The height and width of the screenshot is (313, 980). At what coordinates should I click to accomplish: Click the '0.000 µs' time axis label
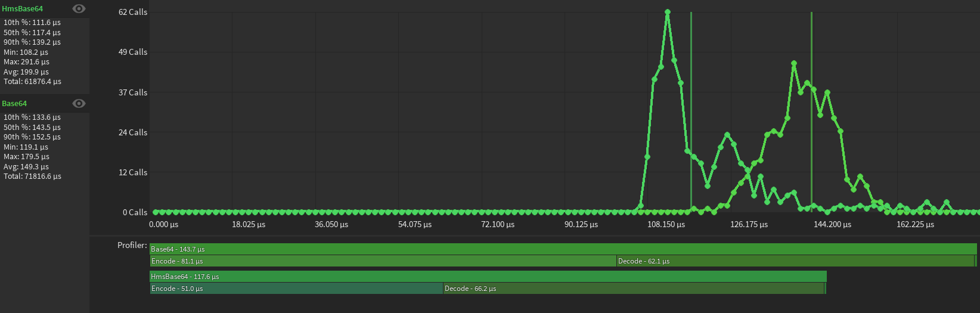tap(164, 225)
